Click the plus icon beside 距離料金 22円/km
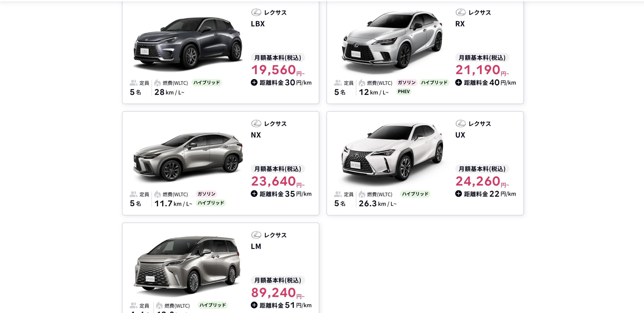This screenshot has height=313, width=644. (459, 193)
